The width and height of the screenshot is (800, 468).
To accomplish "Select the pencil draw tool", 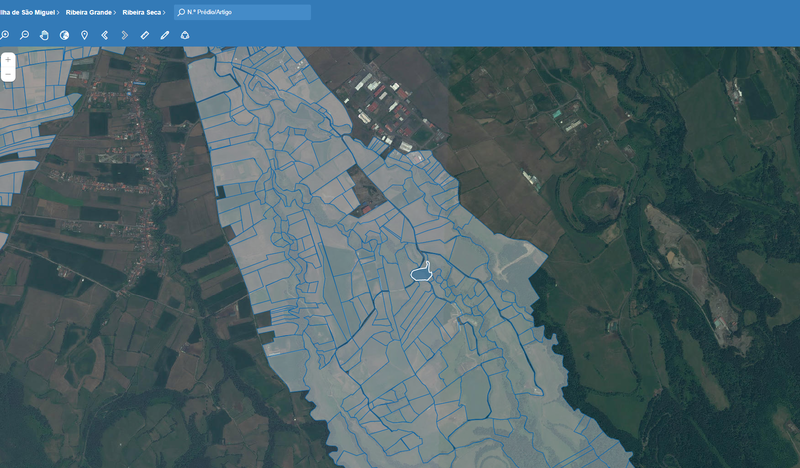I will coord(165,35).
